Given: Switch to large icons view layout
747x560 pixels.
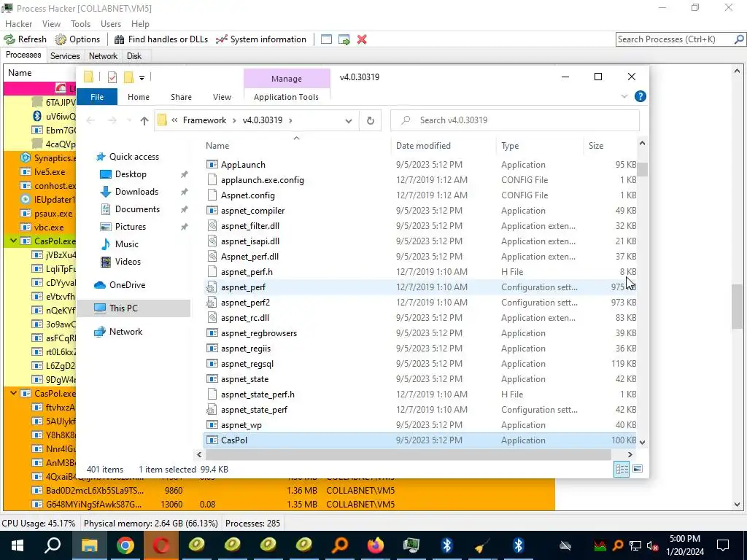Looking at the screenshot, I should coord(638,469).
